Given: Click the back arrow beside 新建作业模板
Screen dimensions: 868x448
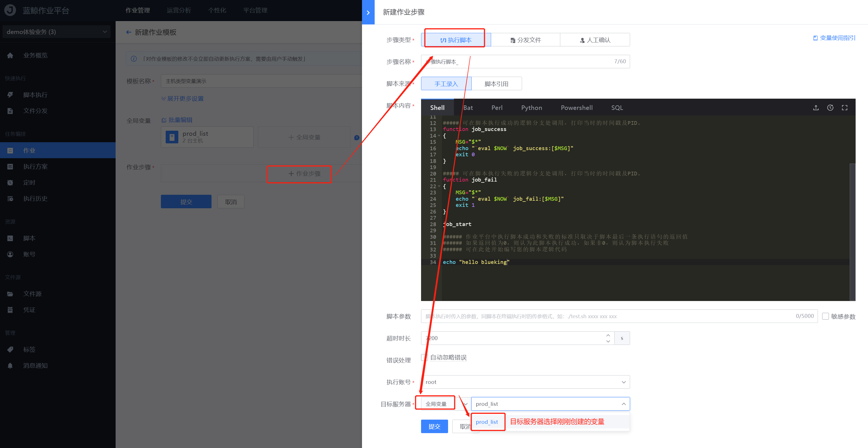Looking at the screenshot, I should point(128,32).
